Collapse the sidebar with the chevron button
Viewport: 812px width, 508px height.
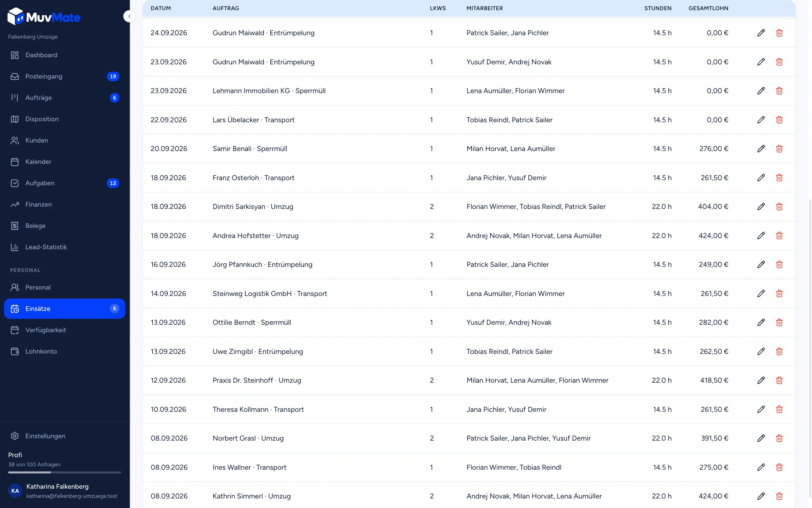point(129,16)
